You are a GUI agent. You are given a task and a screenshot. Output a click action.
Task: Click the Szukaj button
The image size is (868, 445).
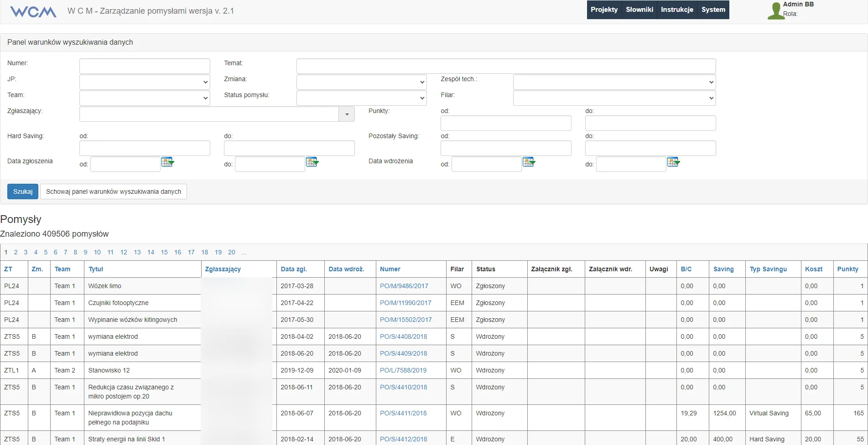coord(23,191)
